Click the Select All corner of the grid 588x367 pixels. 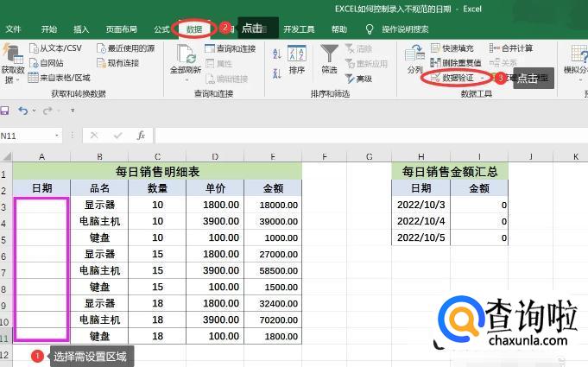point(6,156)
